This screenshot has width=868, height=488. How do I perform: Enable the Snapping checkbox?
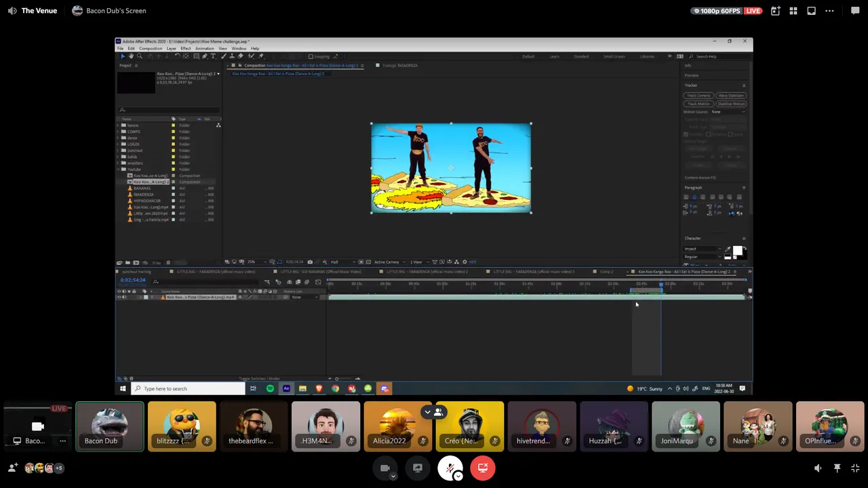point(311,56)
